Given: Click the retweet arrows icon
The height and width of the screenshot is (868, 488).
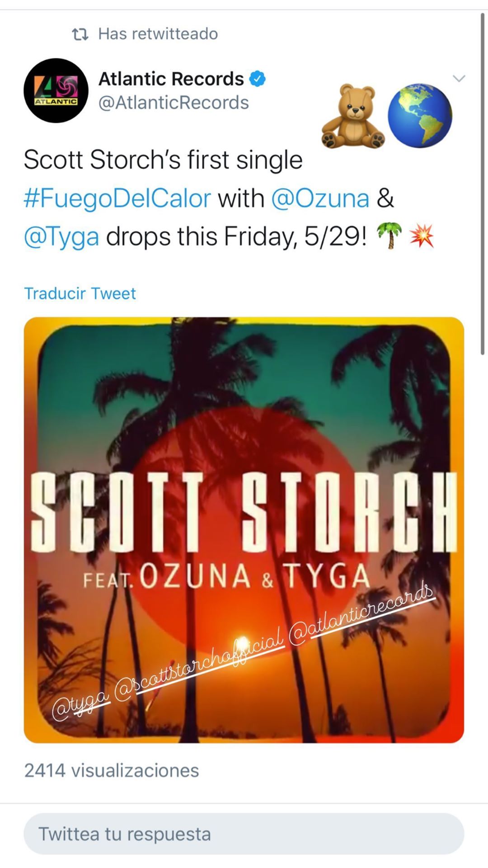Looking at the screenshot, I should pos(80,34).
